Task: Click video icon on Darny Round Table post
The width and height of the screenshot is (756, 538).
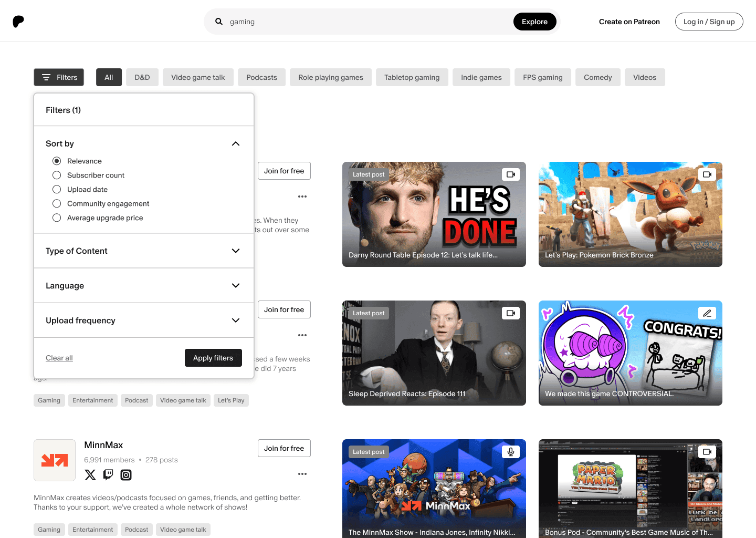Action: click(511, 174)
